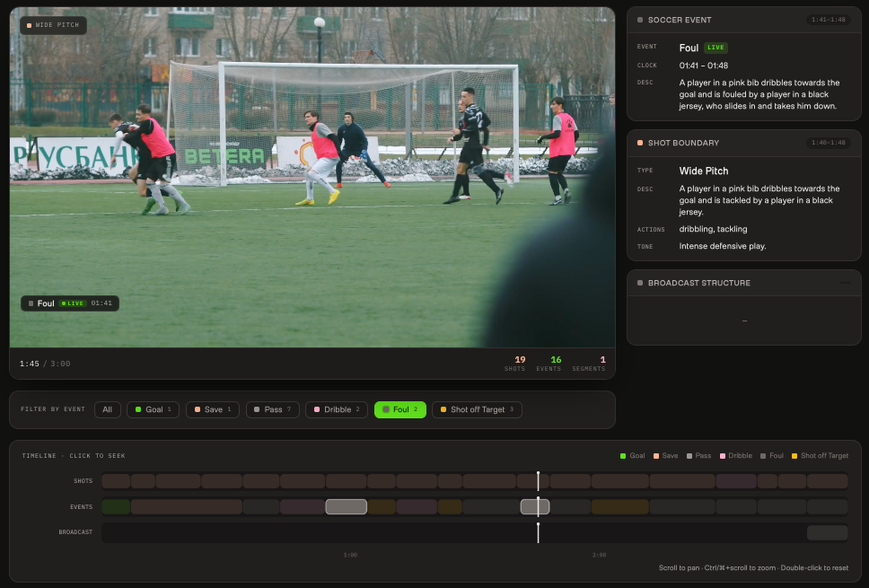Image resolution: width=869 pixels, height=588 pixels.
Task: Toggle the Shot off Target filter
Action: tap(477, 409)
